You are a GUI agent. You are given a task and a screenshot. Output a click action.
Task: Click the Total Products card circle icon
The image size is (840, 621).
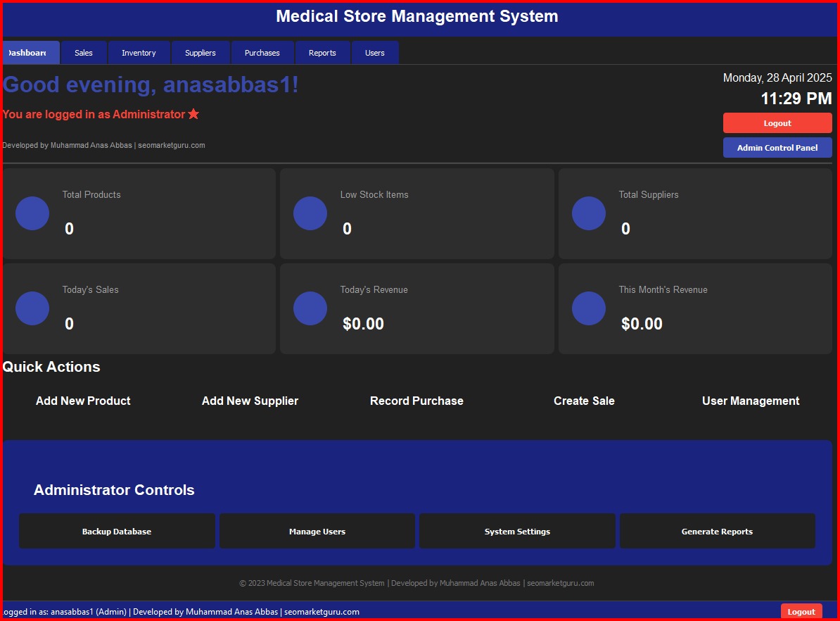[32, 213]
